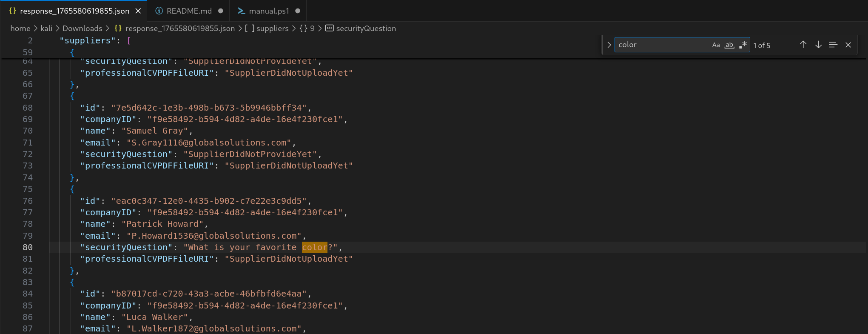This screenshot has height=334, width=868.
Task: Click in the find input containing "color"
Action: coord(661,45)
